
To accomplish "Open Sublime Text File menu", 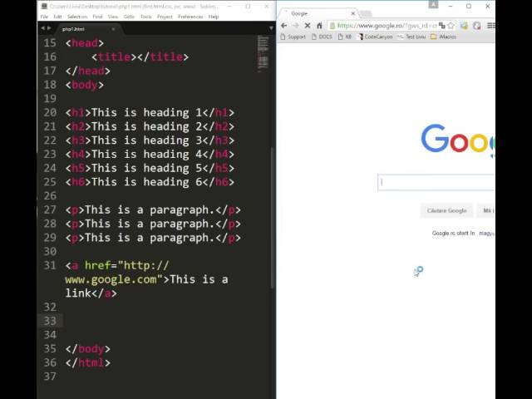I will 44,17.
